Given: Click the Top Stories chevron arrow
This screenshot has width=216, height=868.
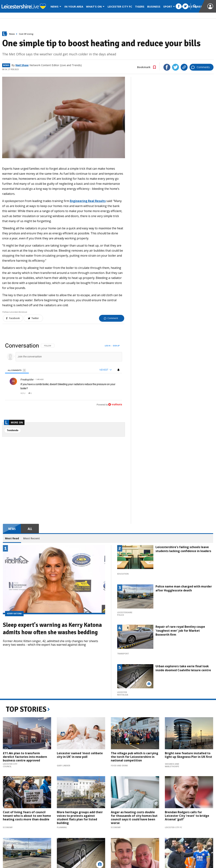Looking at the screenshot, I should click(49, 709).
